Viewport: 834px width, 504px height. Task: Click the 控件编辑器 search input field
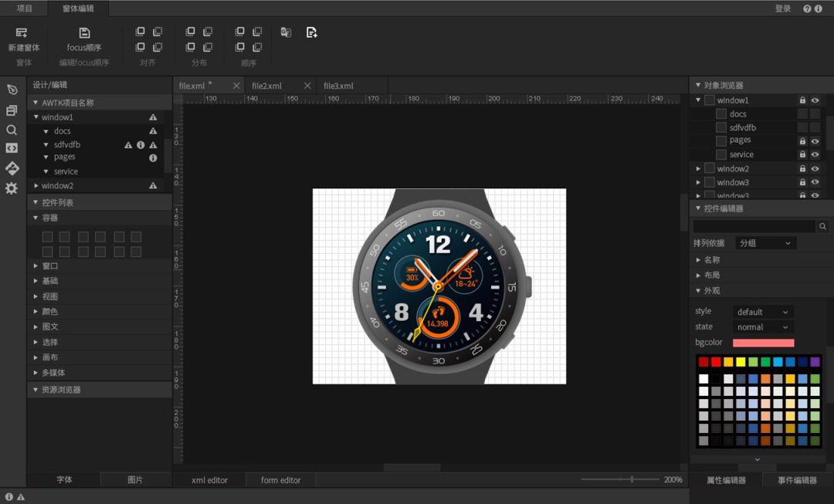pyautogui.click(x=754, y=226)
